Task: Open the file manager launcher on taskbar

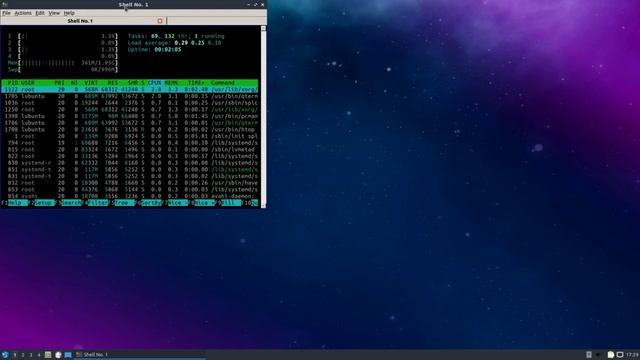Action: click(x=48, y=355)
